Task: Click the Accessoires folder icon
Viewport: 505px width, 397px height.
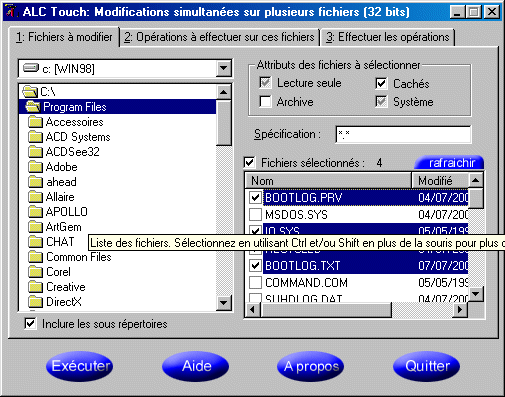Action: coord(35,122)
